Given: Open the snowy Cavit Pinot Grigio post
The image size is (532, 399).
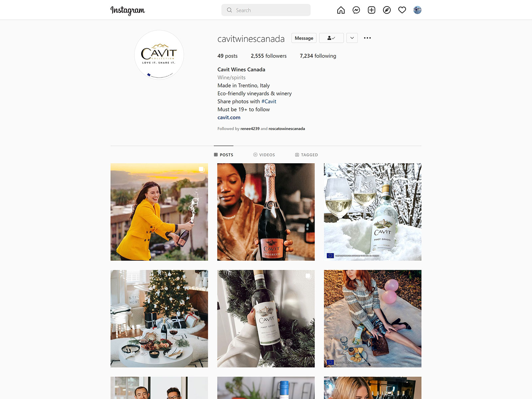Looking at the screenshot, I should coord(373,212).
